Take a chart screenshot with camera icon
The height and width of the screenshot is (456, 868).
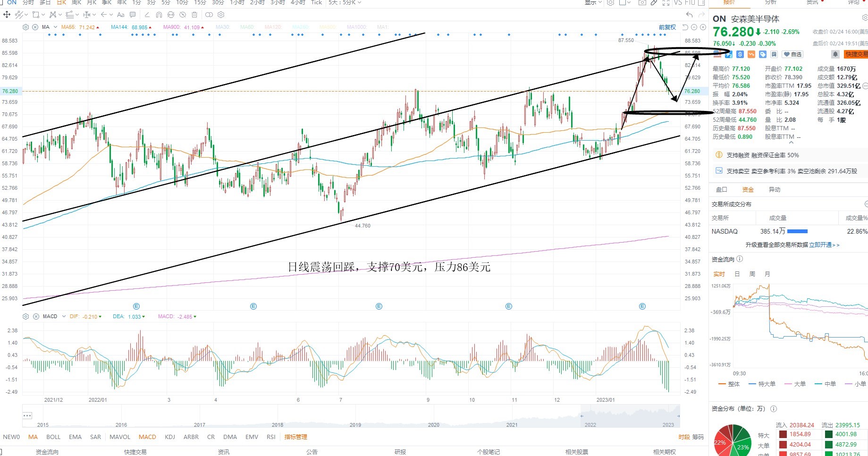point(642,2)
